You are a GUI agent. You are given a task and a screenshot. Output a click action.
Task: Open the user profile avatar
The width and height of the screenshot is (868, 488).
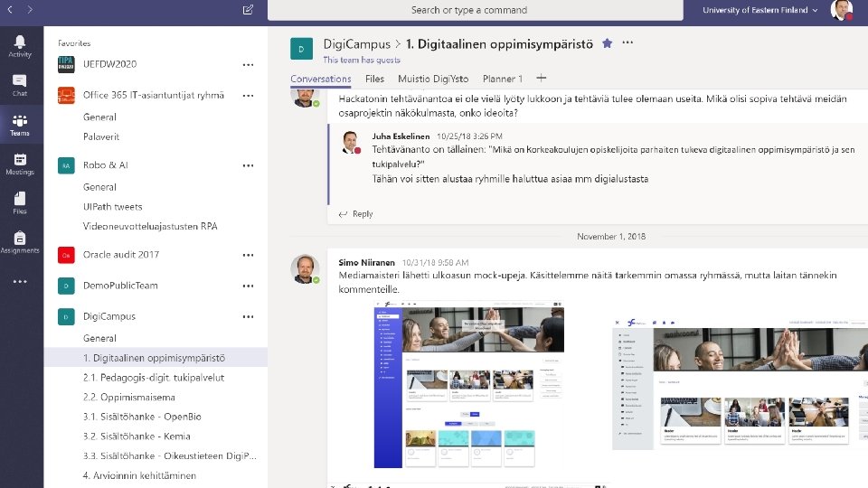pyautogui.click(x=842, y=10)
